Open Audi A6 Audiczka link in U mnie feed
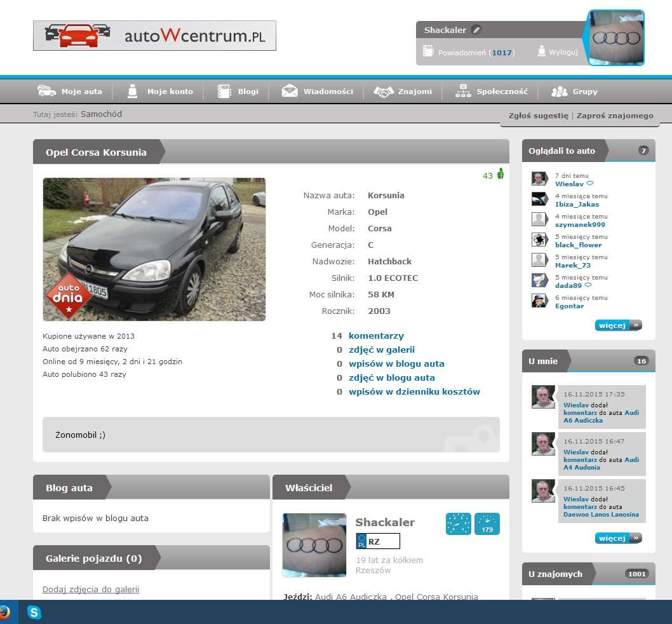This screenshot has height=624, width=672. 601,416
